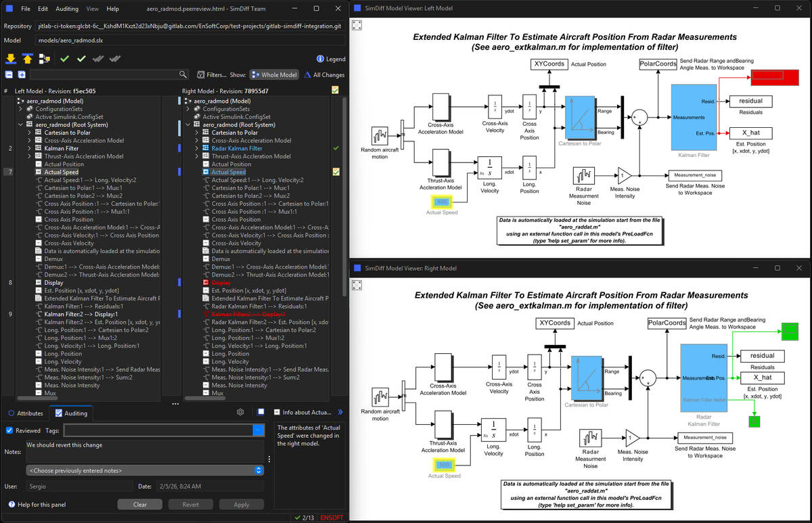The image size is (812, 523).
Task: Toggle the Reviewed checkbox
Action: tap(9, 430)
